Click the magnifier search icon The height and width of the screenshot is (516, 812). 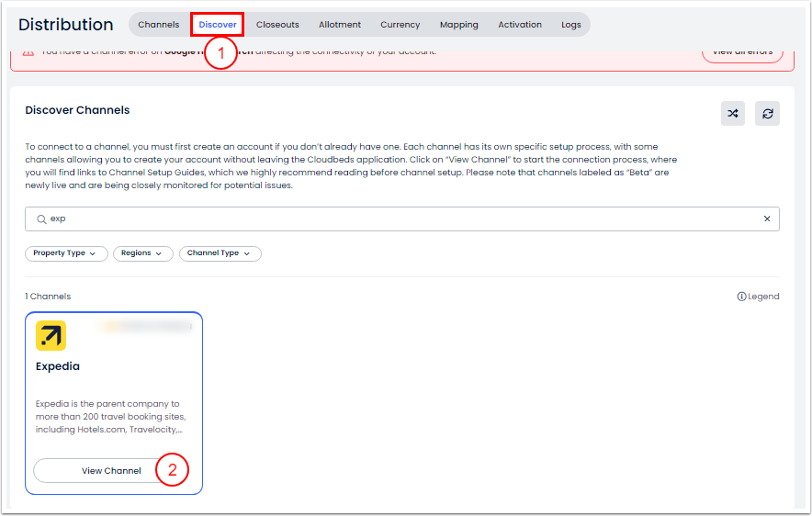[x=40, y=219]
